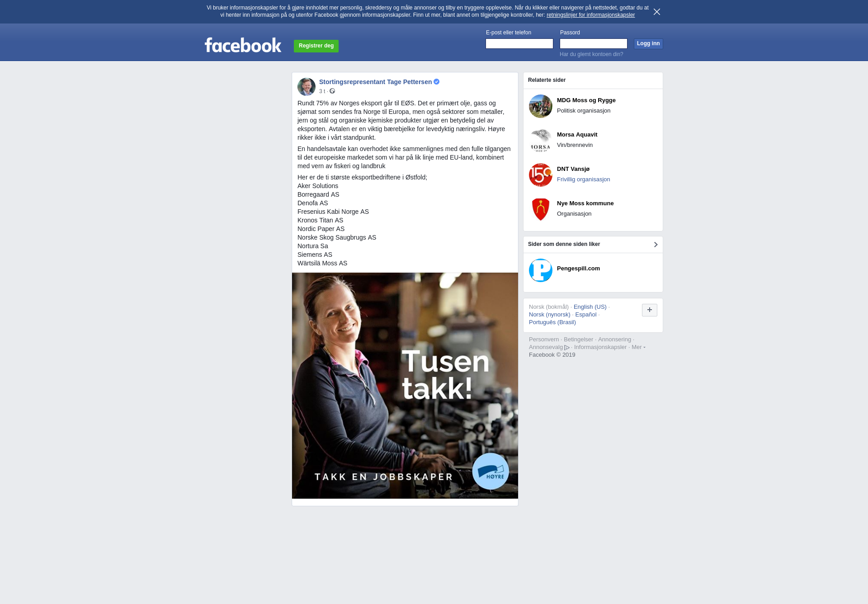
Task: Open the 'Tusen takk!' post image
Action: tap(405, 386)
